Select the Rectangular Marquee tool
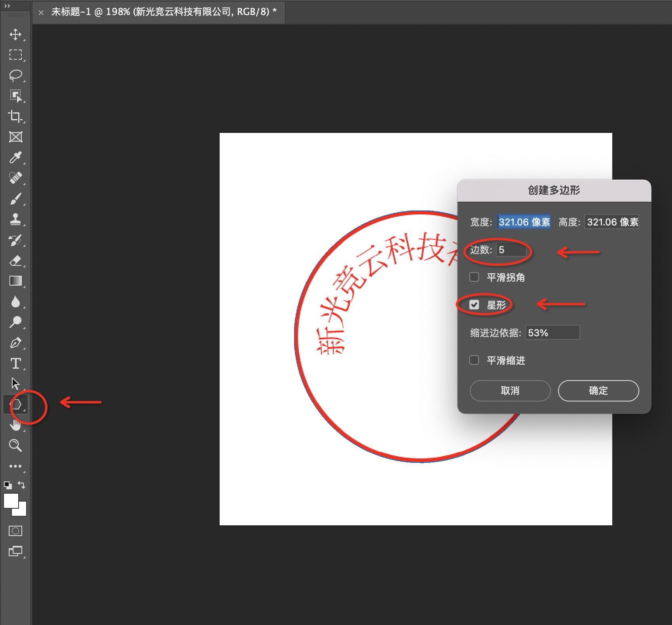 (x=15, y=55)
